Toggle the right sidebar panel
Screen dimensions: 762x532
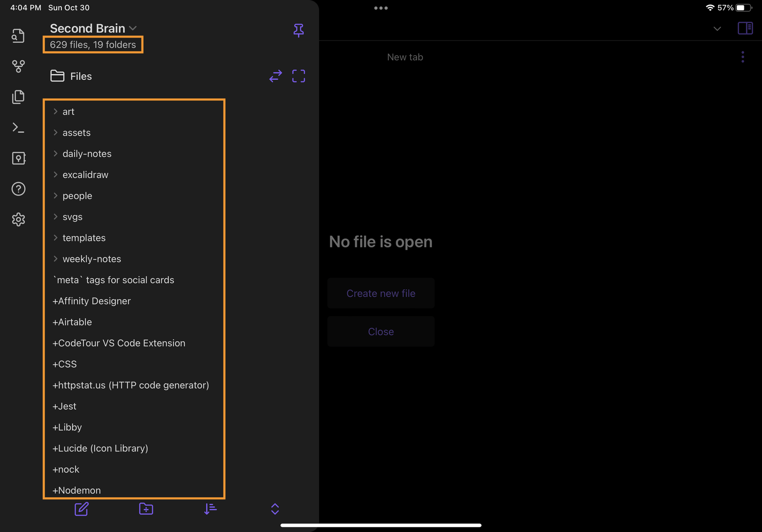tap(745, 28)
